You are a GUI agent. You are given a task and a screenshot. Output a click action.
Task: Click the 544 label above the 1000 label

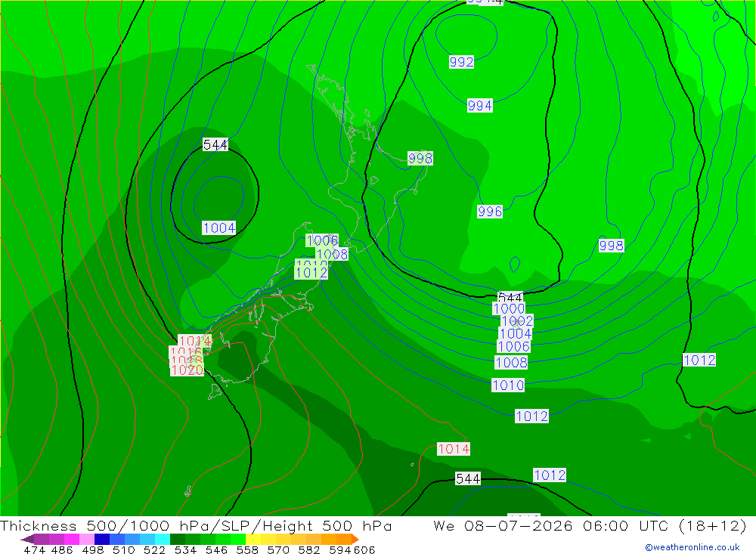(x=510, y=297)
